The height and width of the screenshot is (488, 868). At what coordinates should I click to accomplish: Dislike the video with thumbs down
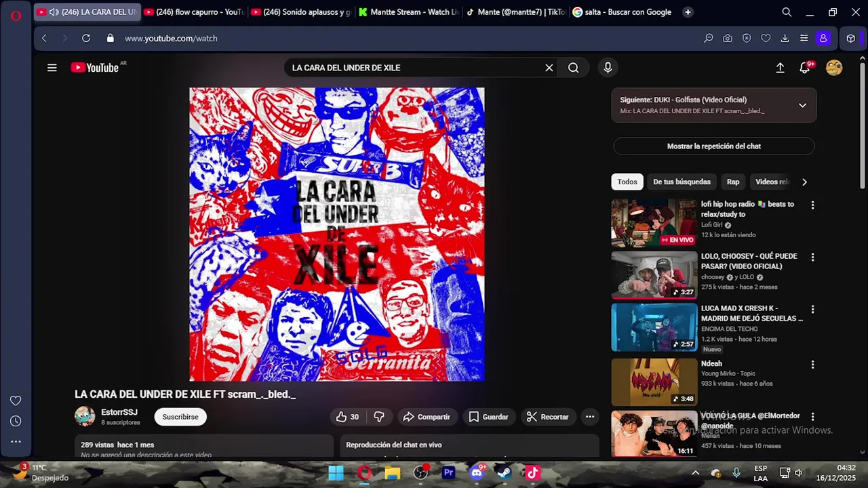tap(379, 417)
